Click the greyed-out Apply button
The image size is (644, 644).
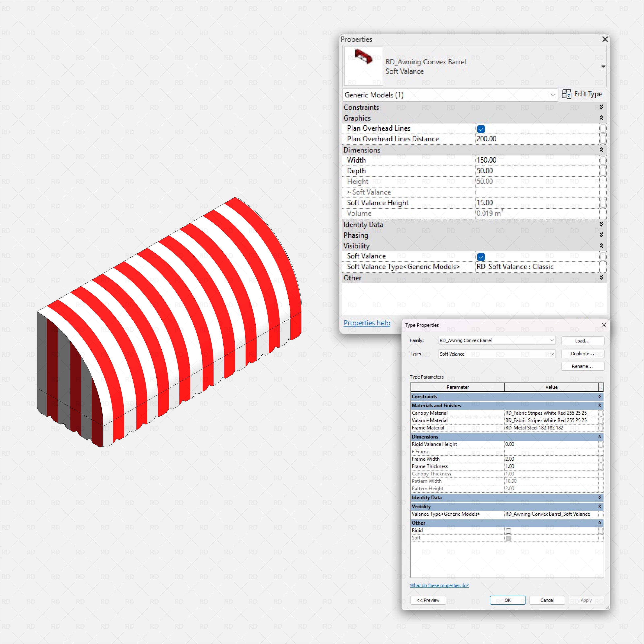click(586, 600)
